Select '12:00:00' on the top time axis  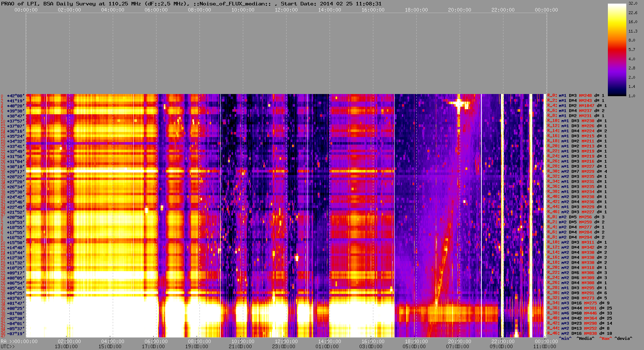[x=286, y=10]
